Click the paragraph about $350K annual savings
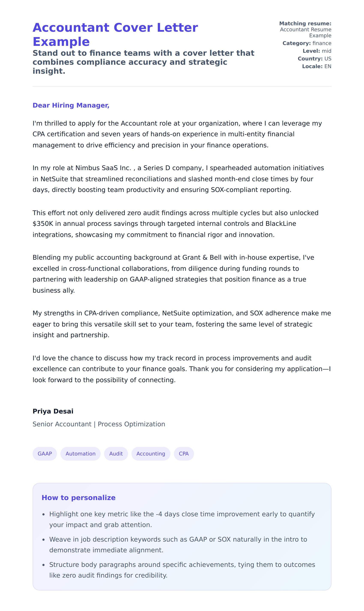364x611 pixels. coord(176,223)
